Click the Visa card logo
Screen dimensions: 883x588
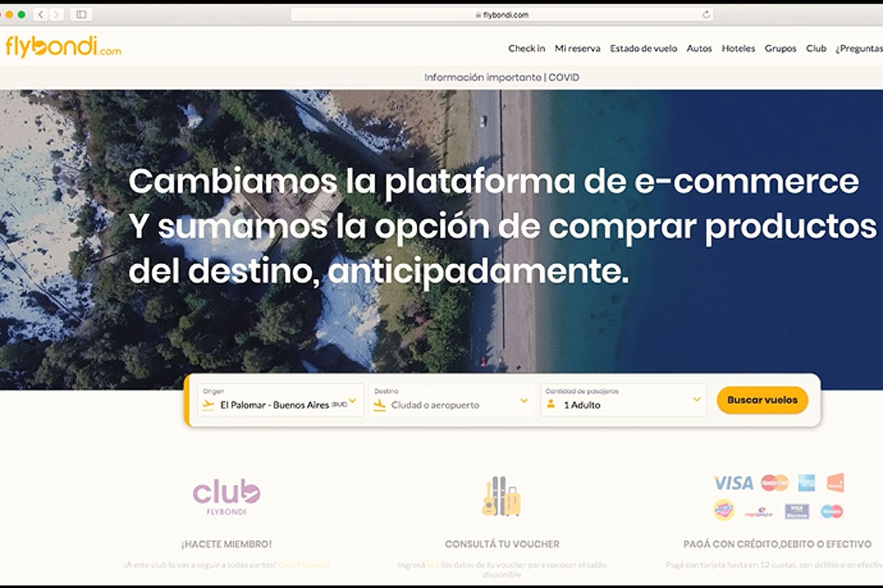[733, 483]
